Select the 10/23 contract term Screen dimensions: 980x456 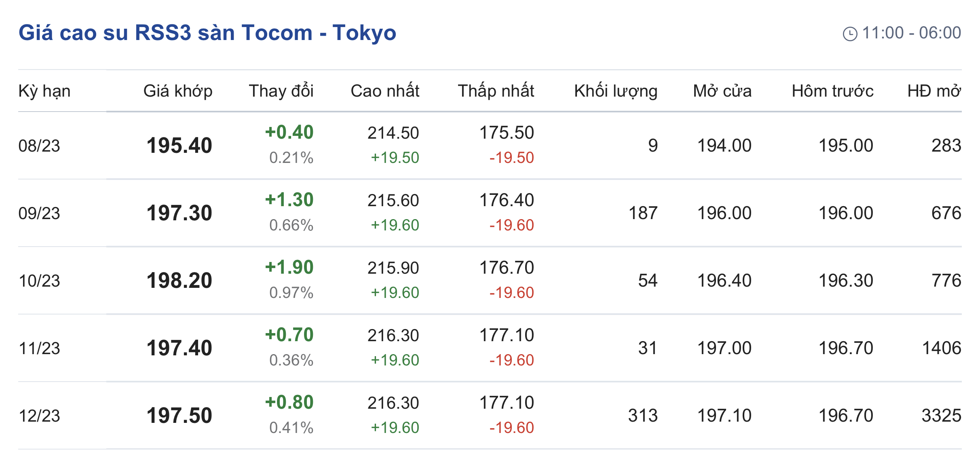(39, 281)
